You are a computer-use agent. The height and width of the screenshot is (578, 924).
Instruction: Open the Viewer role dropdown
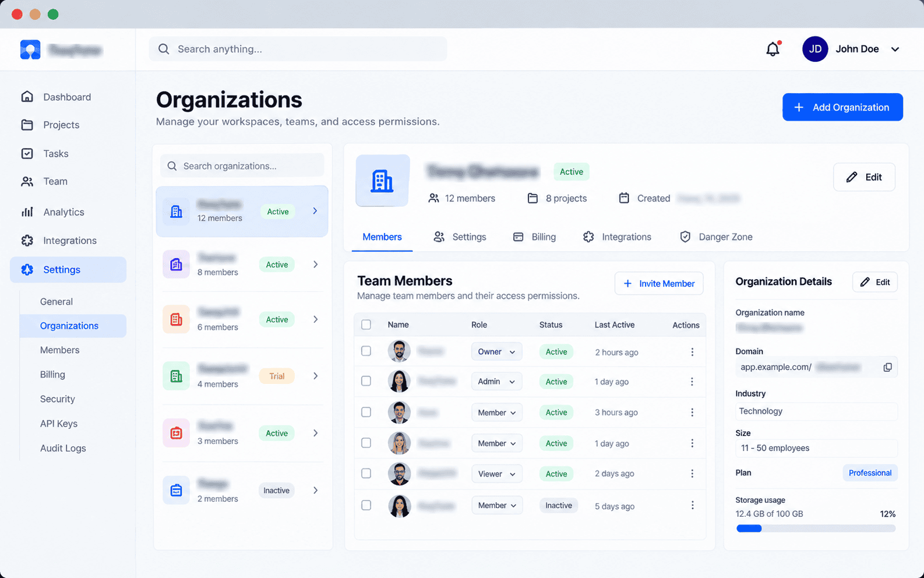click(496, 474)
